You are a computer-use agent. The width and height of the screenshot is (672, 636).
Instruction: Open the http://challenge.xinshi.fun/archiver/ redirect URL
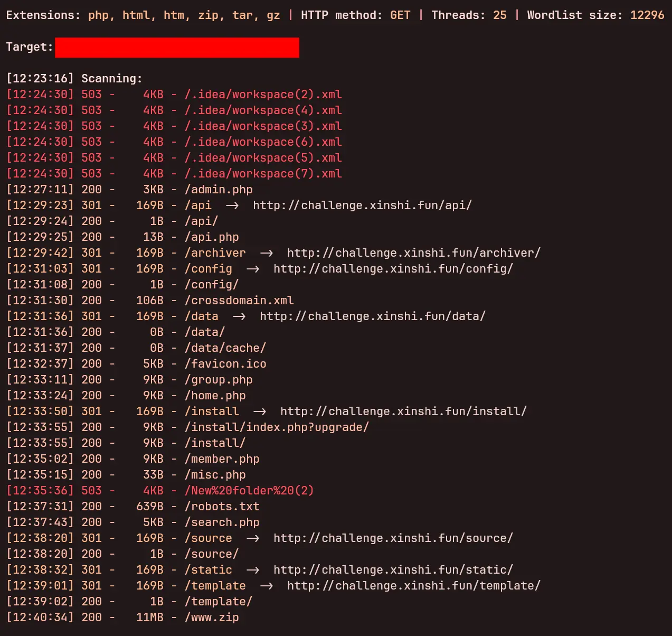(413, 253)
